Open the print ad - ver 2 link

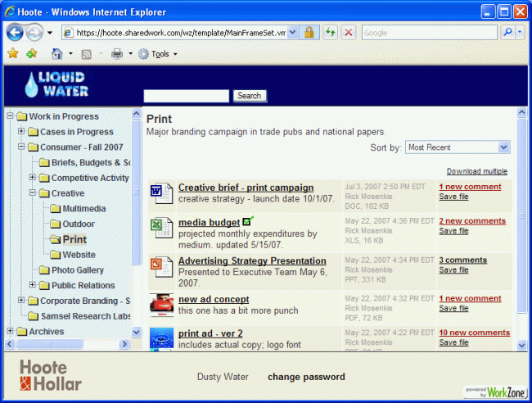click(210, 333)
